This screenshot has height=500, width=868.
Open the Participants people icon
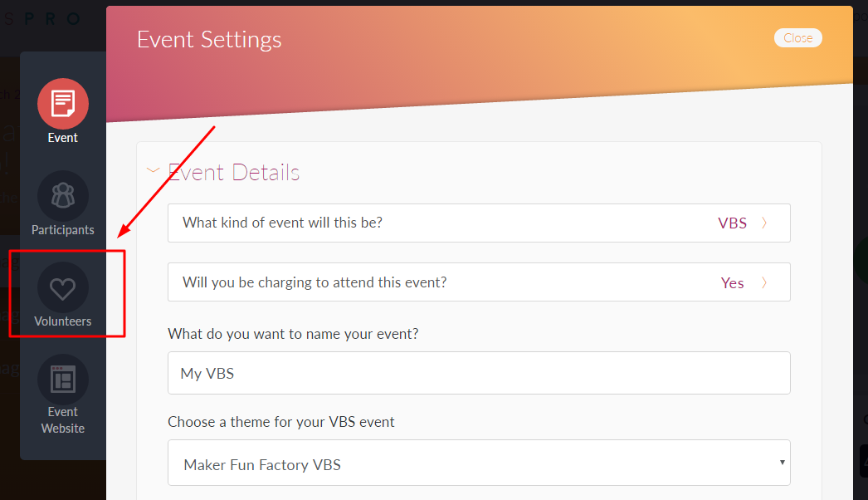[63, 196]
